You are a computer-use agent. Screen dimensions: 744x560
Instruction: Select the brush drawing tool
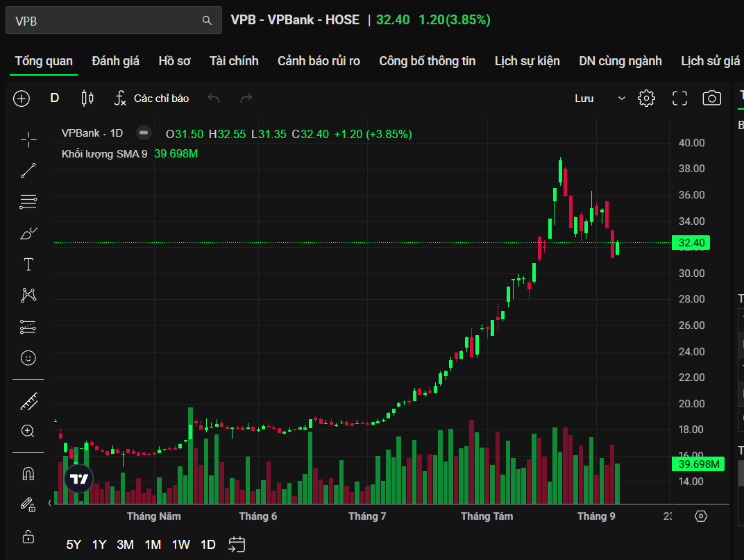pos(28,233)
